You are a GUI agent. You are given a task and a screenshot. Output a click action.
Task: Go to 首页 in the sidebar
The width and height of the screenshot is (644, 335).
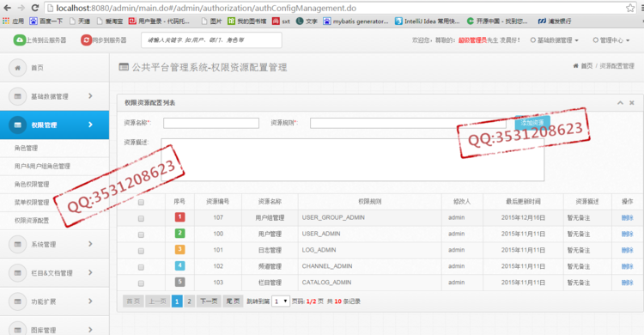point(38,68)
